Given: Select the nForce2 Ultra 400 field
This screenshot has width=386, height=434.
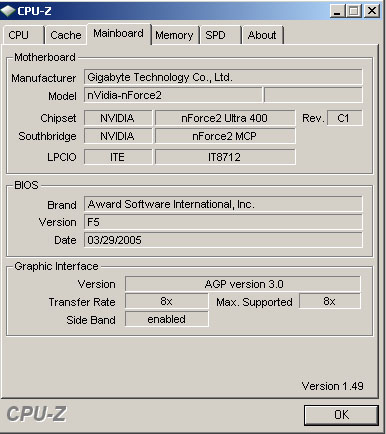Looking at the screenshot, I should click(x=225, y=118).
